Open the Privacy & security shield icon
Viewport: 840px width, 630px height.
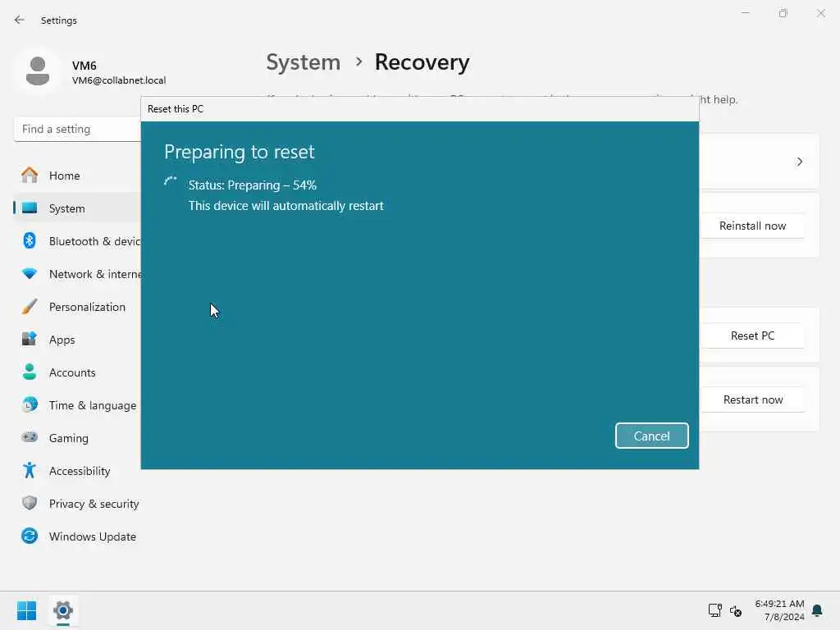30,503
